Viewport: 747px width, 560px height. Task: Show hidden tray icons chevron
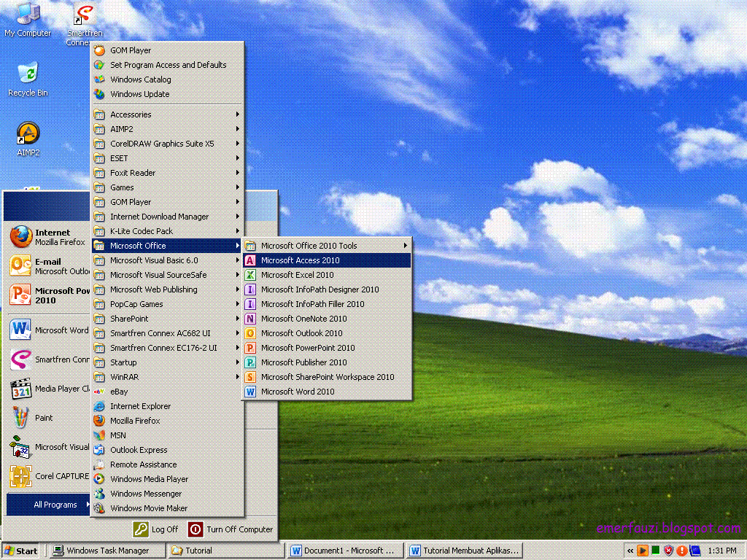(x=630, y=551)
